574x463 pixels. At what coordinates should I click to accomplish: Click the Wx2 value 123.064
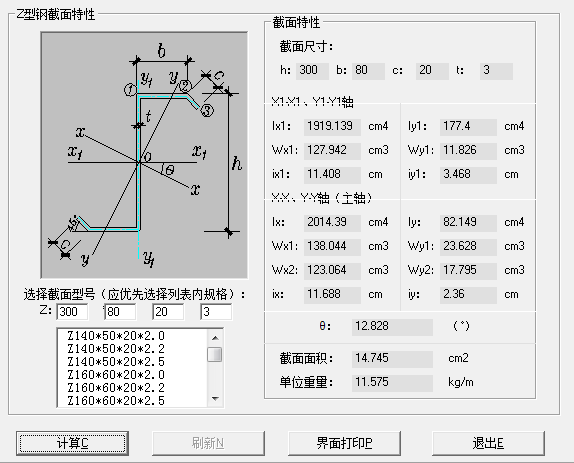(332, 270)
